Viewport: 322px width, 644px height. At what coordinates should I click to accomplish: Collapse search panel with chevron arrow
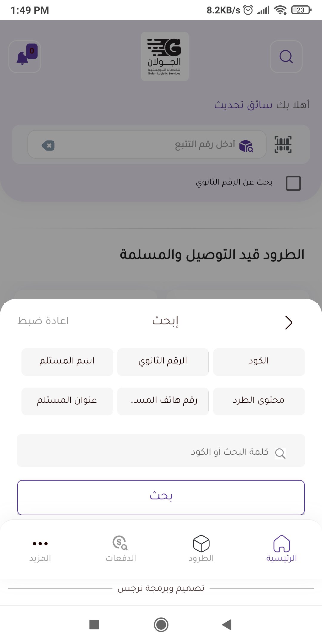tap(288, 322)
